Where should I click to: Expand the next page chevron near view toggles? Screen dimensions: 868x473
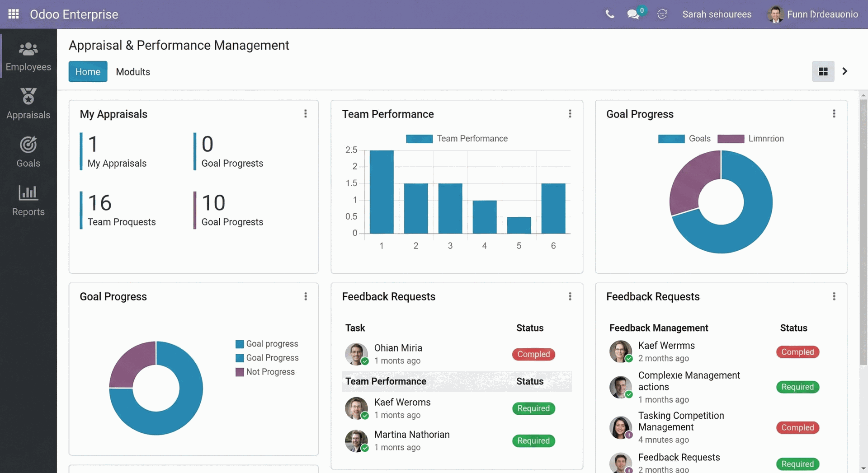(844, 71)
